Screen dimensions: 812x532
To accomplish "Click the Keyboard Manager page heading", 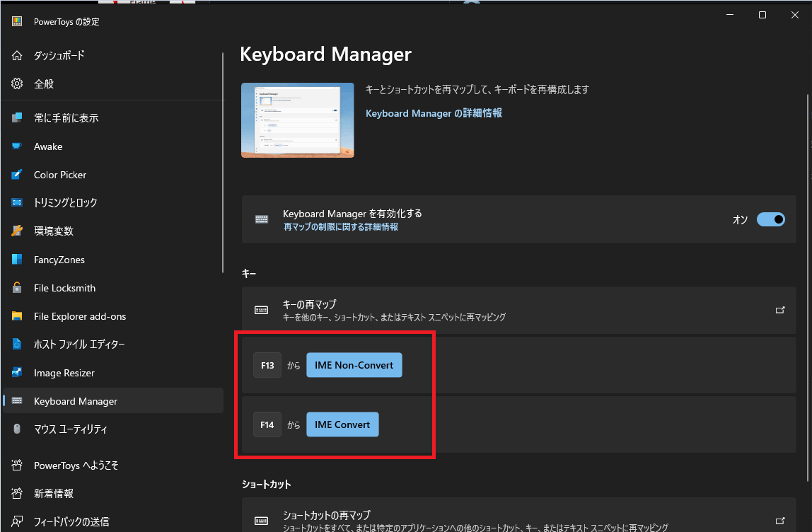I will (x=326, y=54).
